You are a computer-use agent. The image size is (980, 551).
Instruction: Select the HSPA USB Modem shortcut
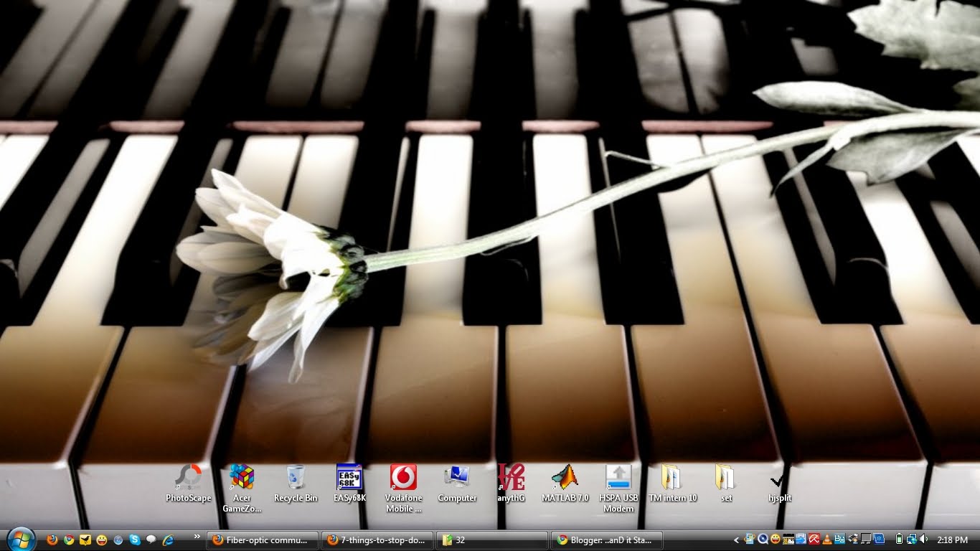pyautogui.click(x=618, y=488)
